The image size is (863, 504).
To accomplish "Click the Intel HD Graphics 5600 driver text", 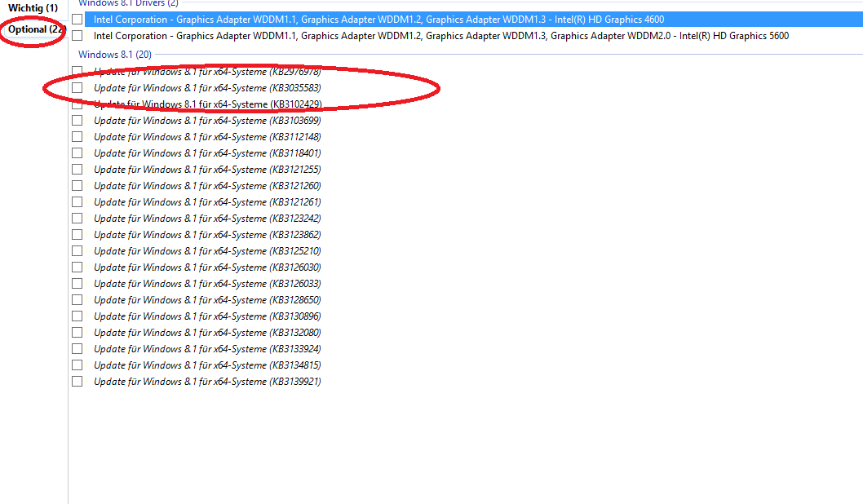I will point(440,36).
